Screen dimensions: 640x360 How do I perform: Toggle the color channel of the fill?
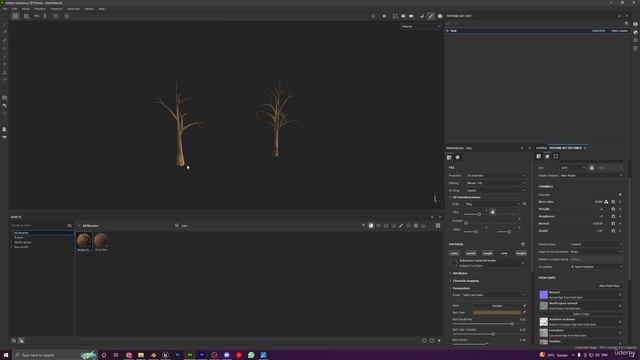point(454,253)
